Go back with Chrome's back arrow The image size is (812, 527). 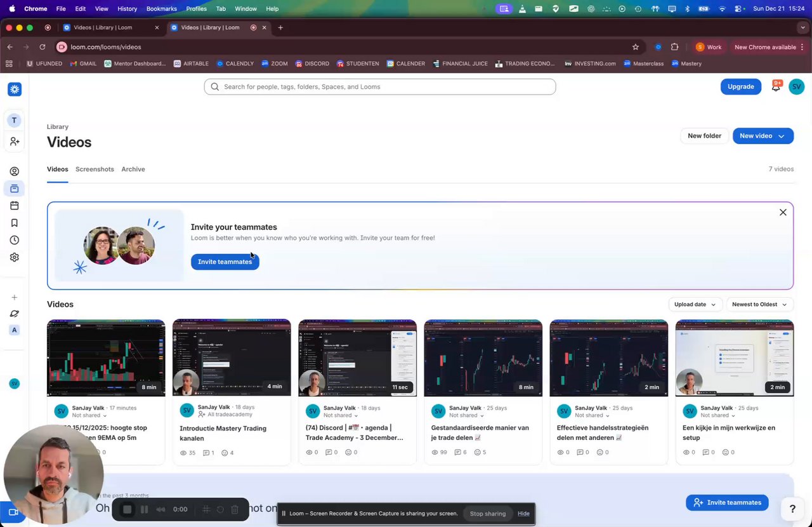[10, 47]
